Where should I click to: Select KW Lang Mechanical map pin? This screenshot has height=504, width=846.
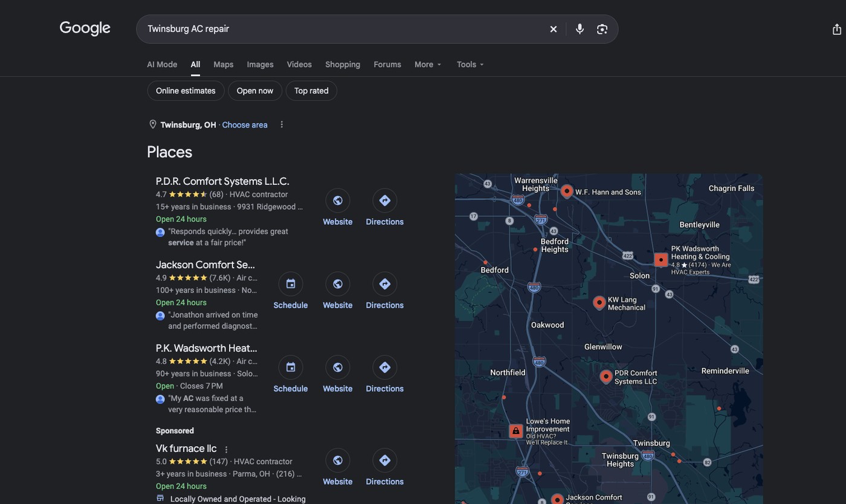pyautogui.click(x=599, y=303)
